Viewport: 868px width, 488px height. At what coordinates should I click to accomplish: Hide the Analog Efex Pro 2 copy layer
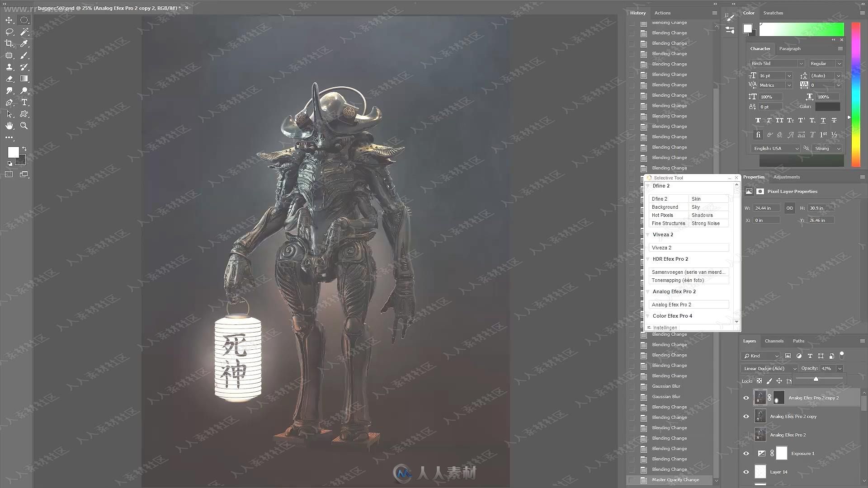(746, 417)
